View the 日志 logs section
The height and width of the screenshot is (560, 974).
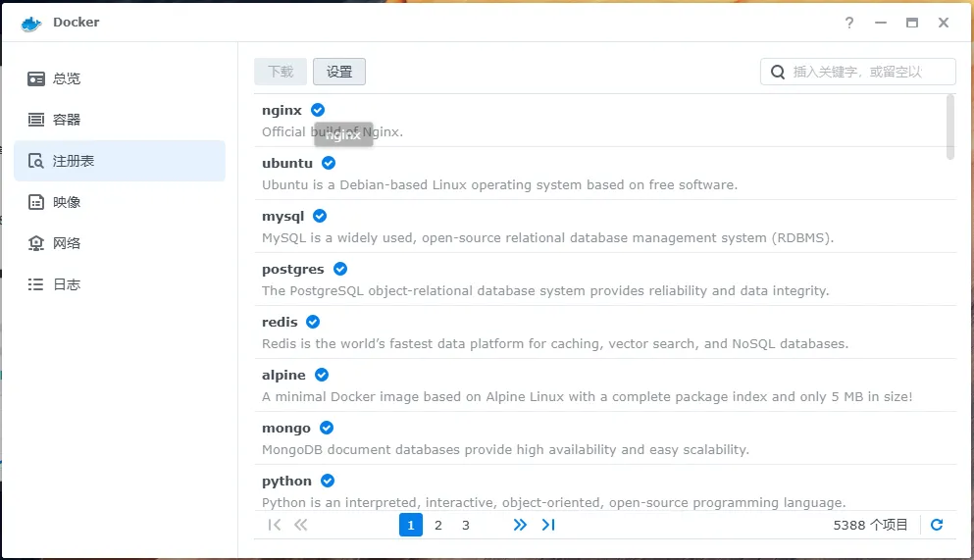[120, 284]
